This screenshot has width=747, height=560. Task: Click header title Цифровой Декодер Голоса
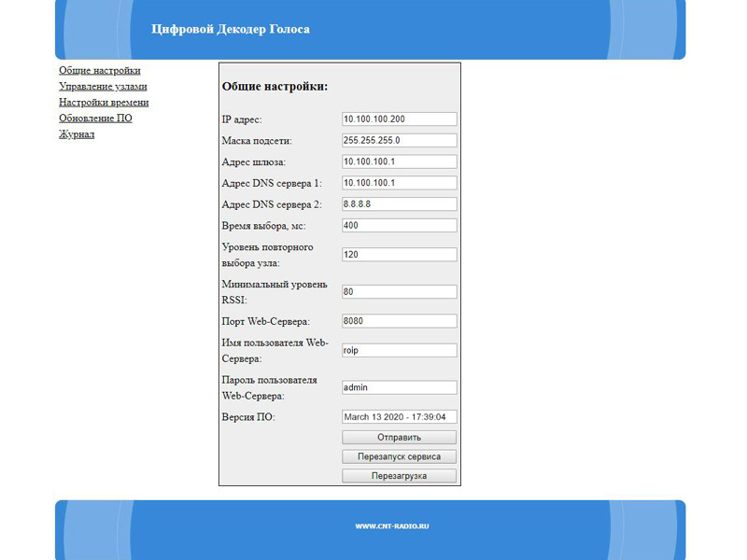click(231, 29)
